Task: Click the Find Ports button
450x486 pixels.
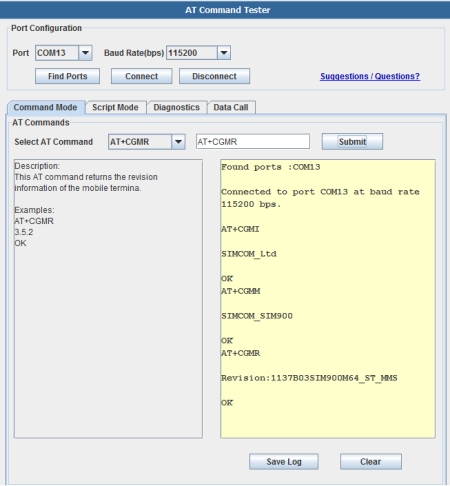Action: pos(67,76)
